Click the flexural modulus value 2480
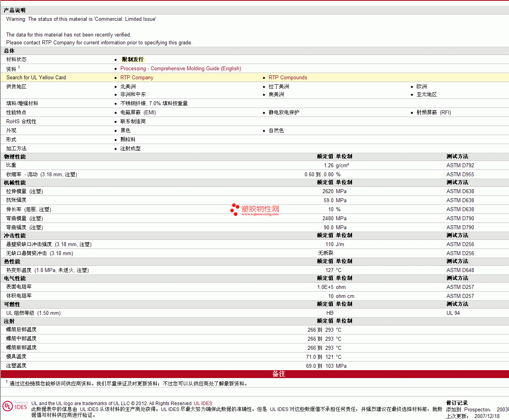509x420 pixels. point(328,218)
